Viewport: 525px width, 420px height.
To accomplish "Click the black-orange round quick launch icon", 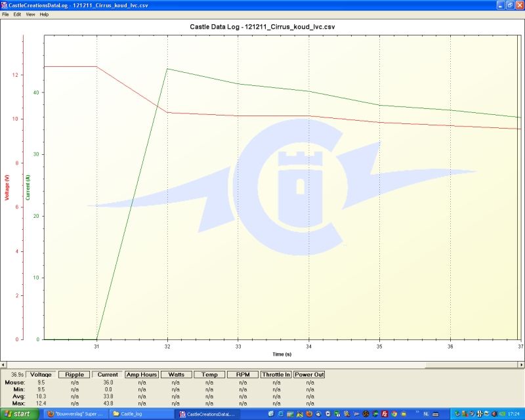I will [366, 414].
